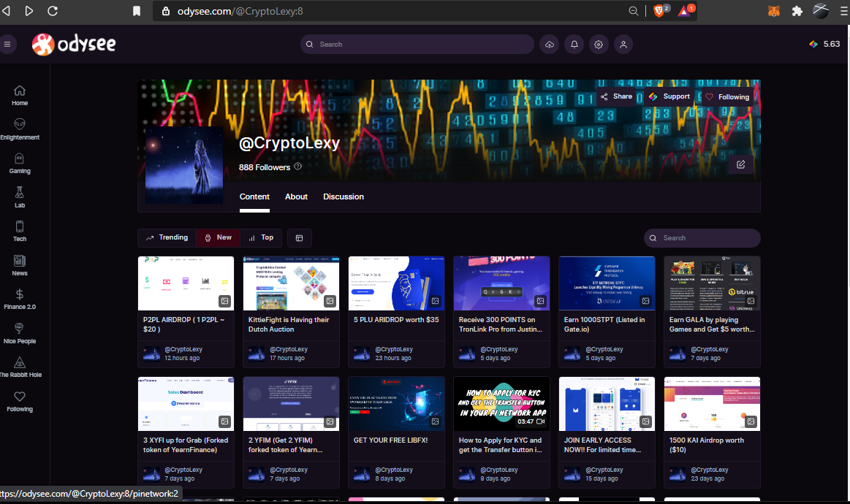The image size is (850, 504).
Task: Open the browser profile avatar
Action: [x=821, y=11]
